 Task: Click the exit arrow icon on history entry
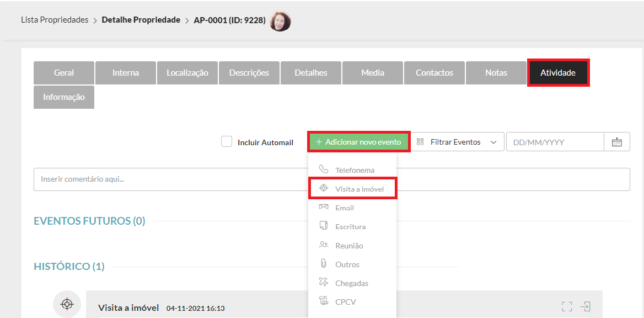[x=586, y=306]
